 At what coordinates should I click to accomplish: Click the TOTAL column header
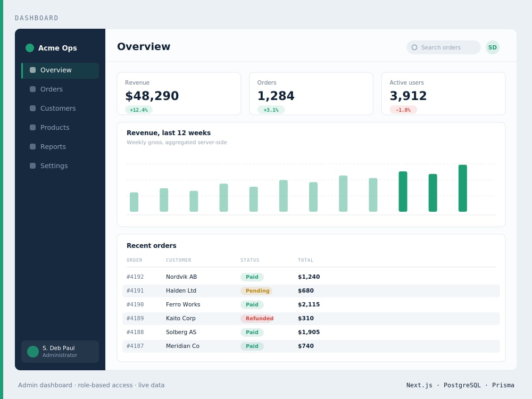tap(306, 260)
